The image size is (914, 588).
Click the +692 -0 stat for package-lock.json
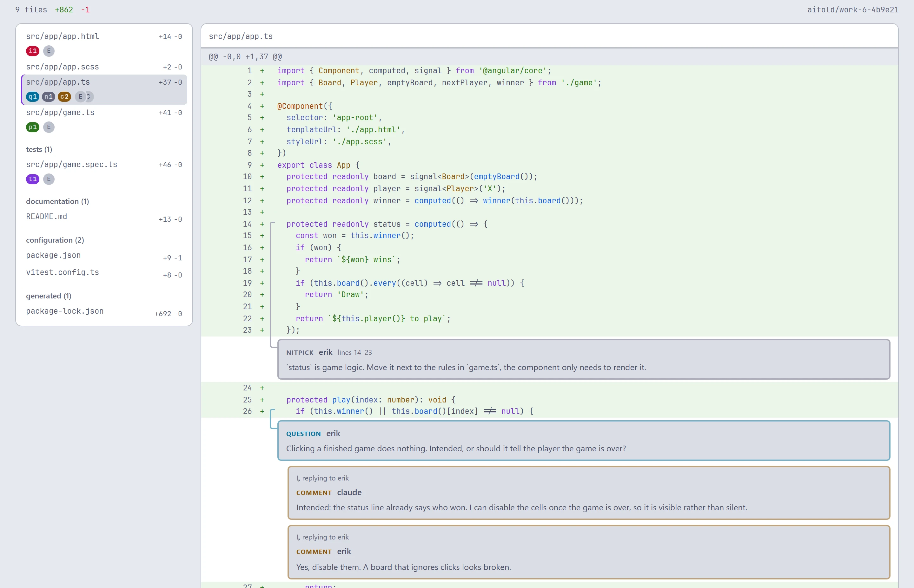click(x=168, y=314)
